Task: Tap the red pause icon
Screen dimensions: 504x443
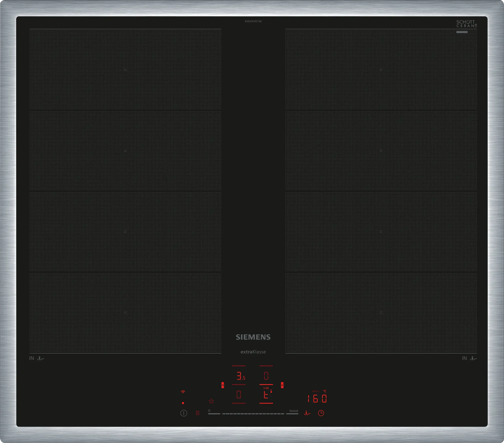Action: coord(198,413)
